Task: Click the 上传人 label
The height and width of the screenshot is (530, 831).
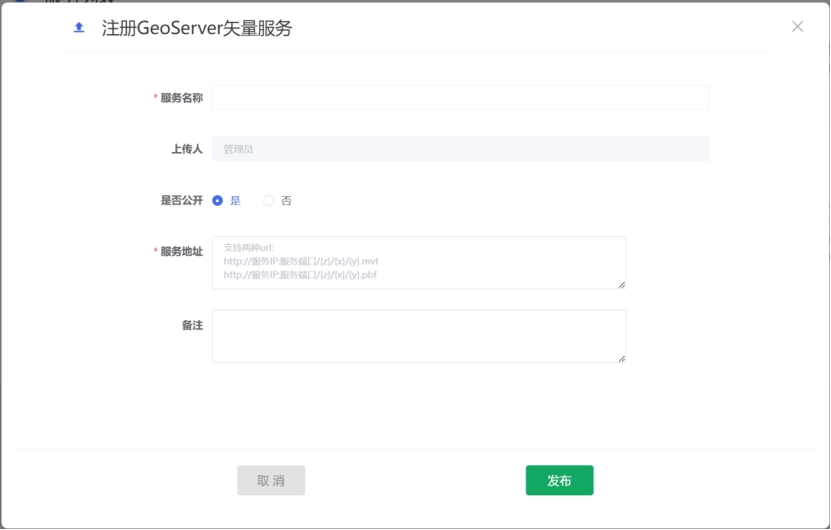Action: 187,149
